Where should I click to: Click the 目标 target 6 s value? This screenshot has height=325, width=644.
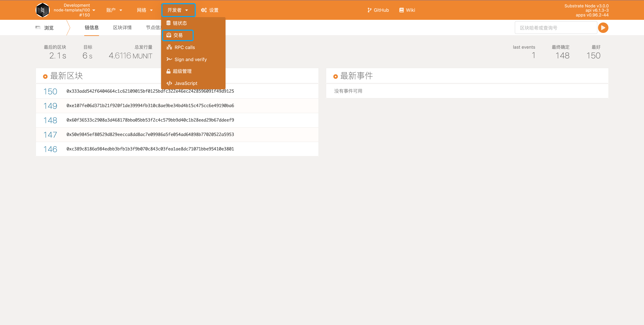coord(87,56)
